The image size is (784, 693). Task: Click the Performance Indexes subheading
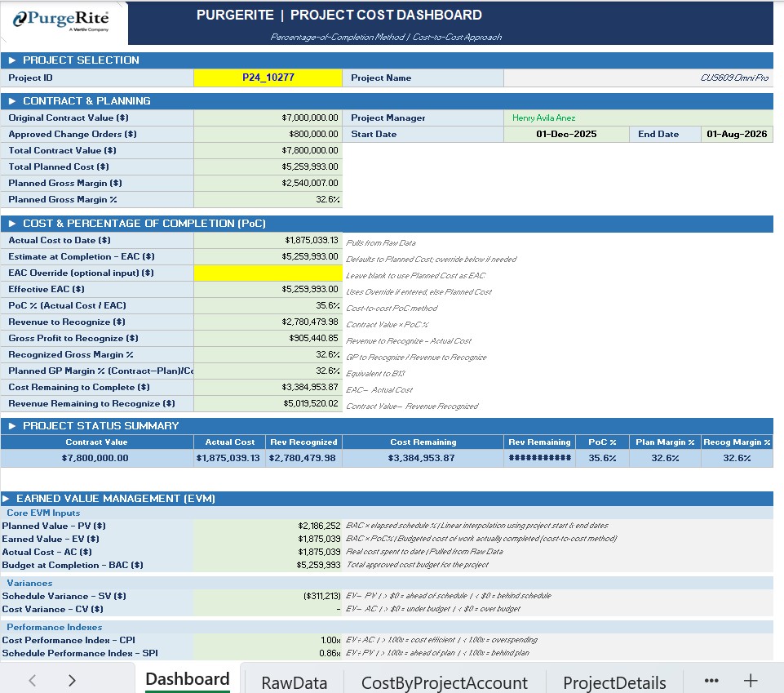pyautogui.click(x=54, y=627)
